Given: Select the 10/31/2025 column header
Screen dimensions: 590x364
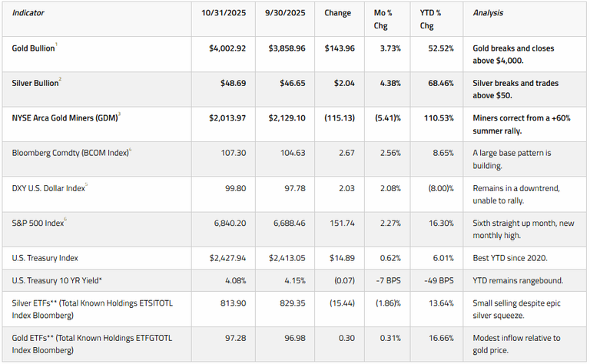Looking at the screenshot, I should 222,13.
